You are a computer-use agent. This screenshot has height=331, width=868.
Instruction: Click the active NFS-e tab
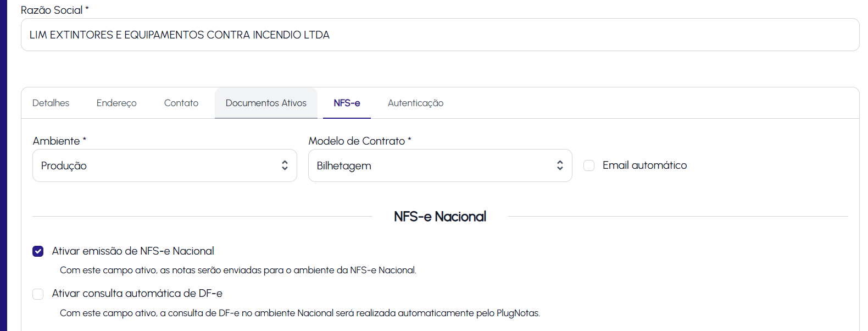coord(347,103)
